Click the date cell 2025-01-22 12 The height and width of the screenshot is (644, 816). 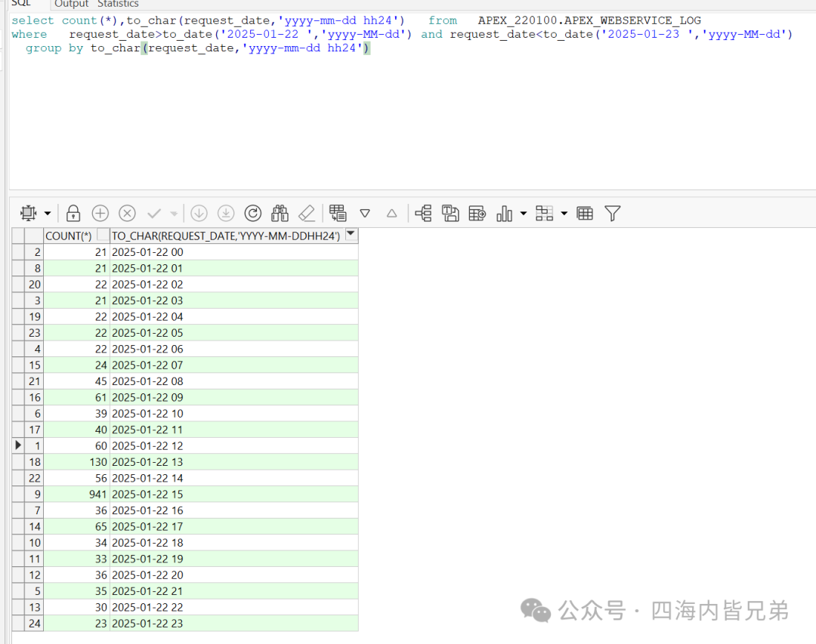[x=234, y=445]
